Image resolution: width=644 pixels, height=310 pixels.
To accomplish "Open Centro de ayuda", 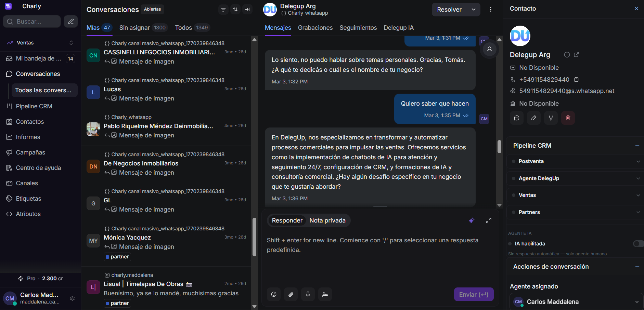I will [x=40, y=168].
